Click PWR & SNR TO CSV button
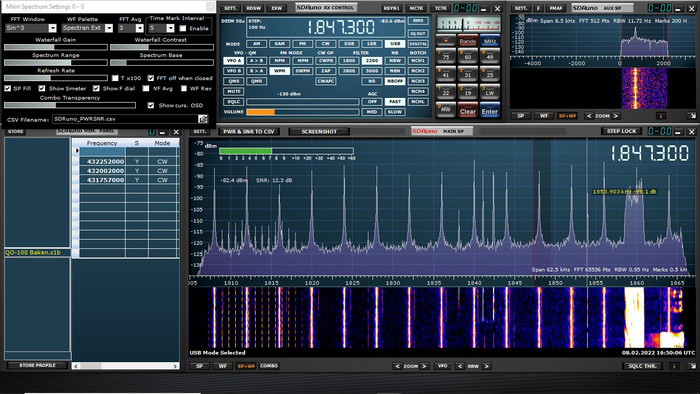Screen dimensions: 700x394 click(x=249, y=132)
